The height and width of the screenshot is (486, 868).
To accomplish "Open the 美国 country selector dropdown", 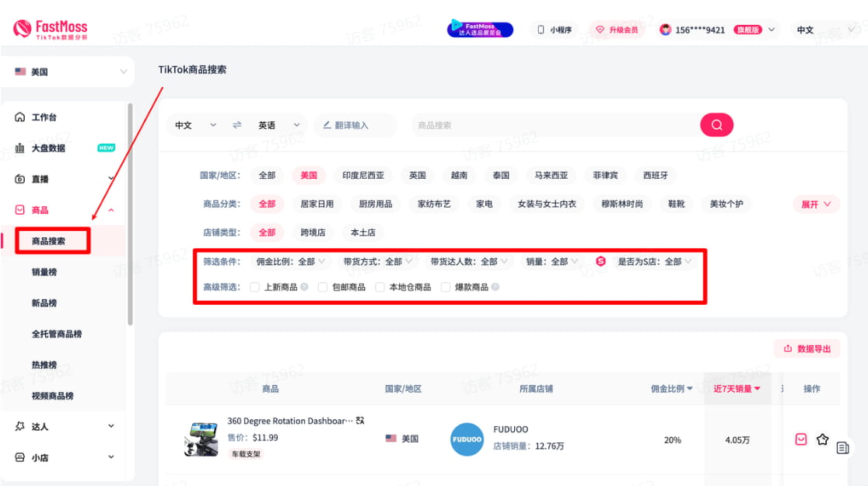I will coord(68,72).
